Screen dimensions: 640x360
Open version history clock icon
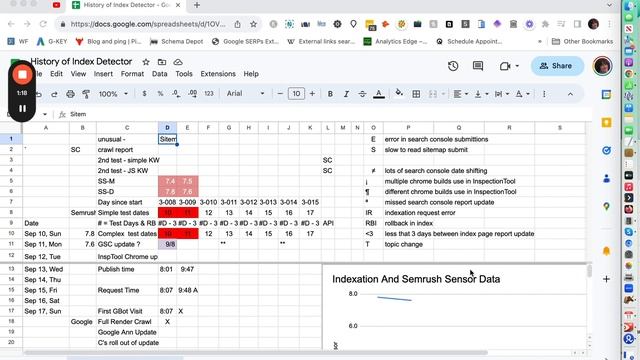(453, 66)
